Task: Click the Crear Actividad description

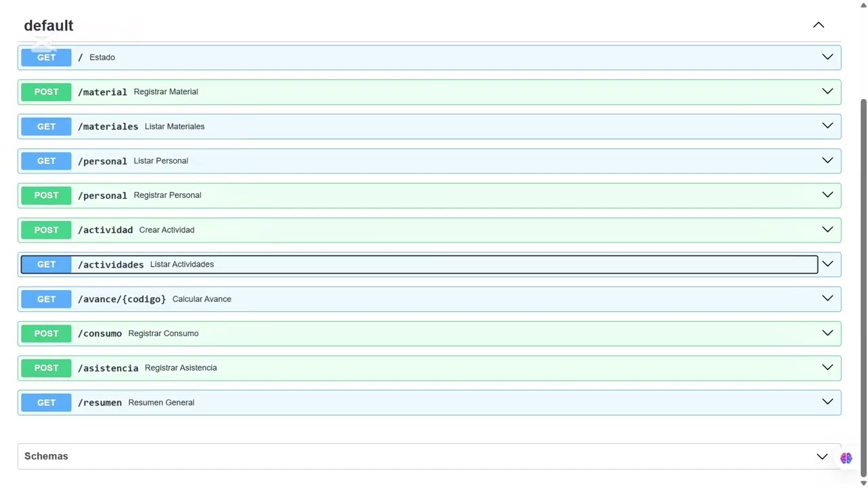Action: coord(167,230)
